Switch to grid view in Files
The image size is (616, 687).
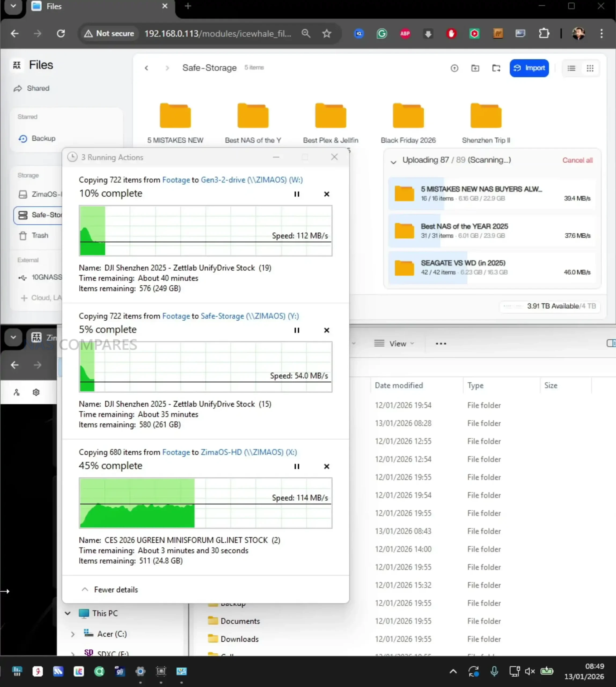(590, 68)
